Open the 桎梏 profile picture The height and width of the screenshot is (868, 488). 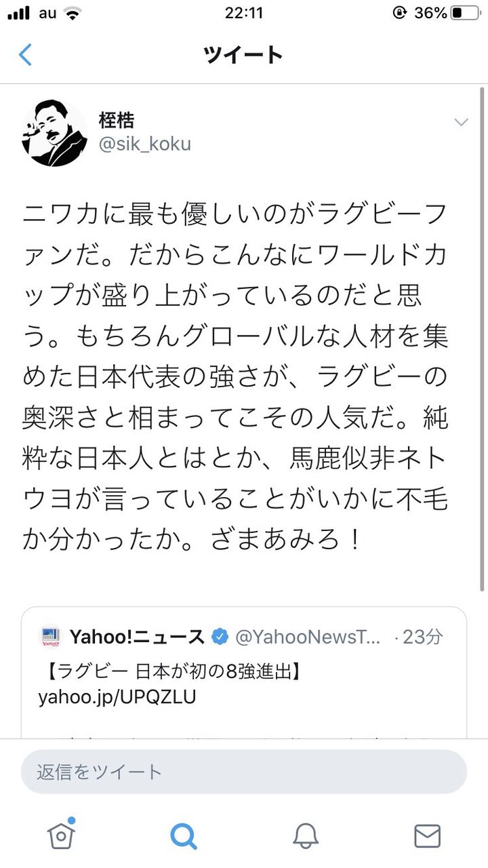tap(54, 132)
